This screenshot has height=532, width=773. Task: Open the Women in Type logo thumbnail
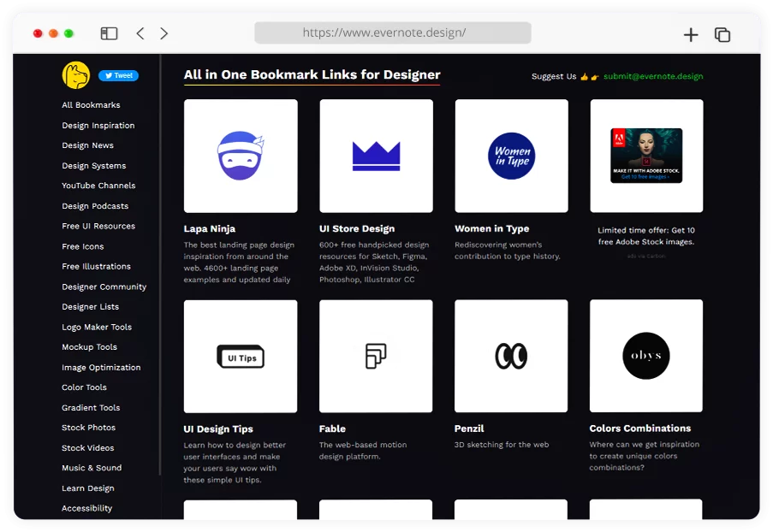click(512, 157)
